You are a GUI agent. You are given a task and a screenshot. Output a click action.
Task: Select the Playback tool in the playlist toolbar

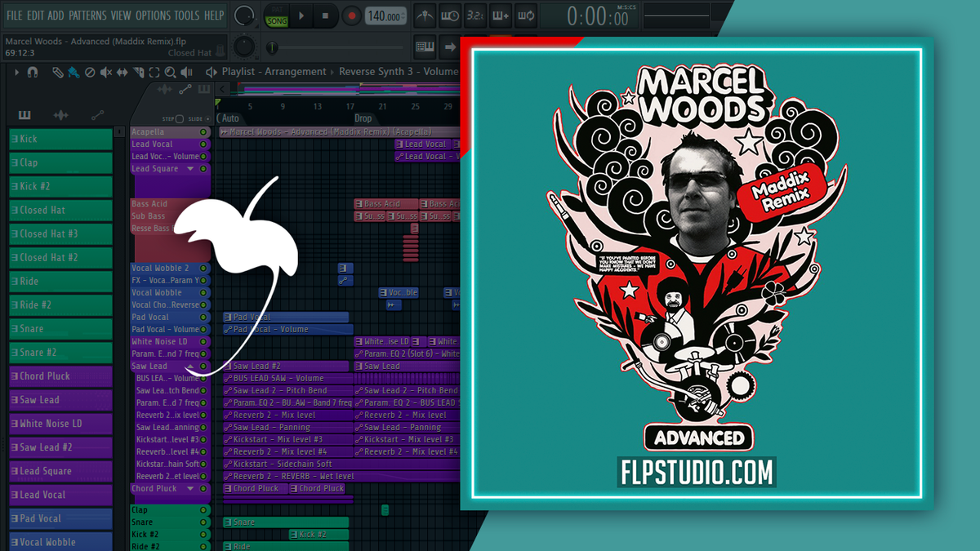188,72
